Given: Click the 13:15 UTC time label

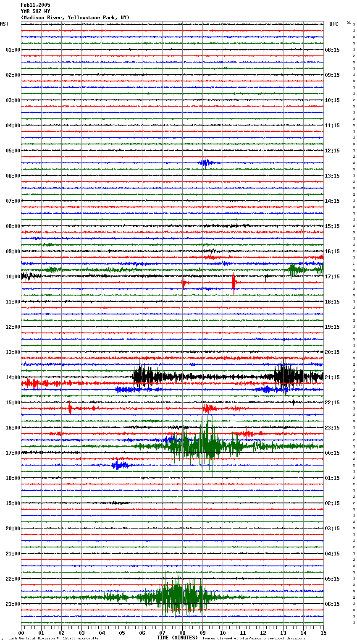Looking at the screenshot, I should coord(332,176).
